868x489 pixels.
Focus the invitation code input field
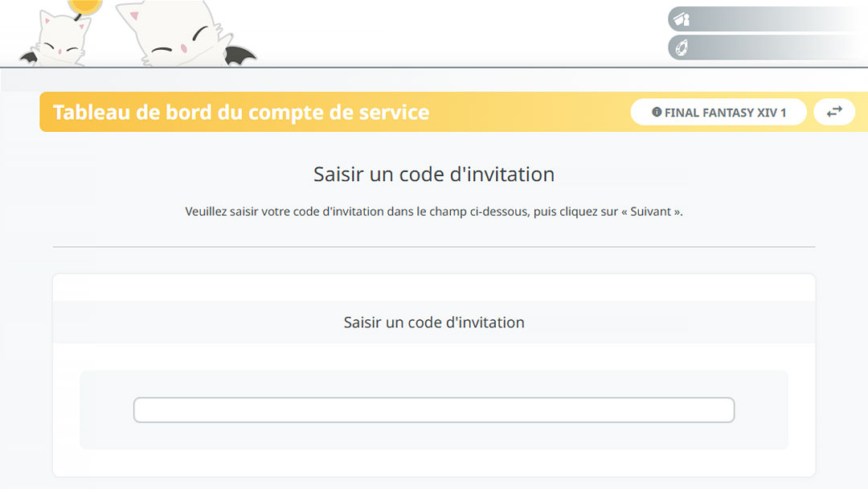(x=434, y=410)
